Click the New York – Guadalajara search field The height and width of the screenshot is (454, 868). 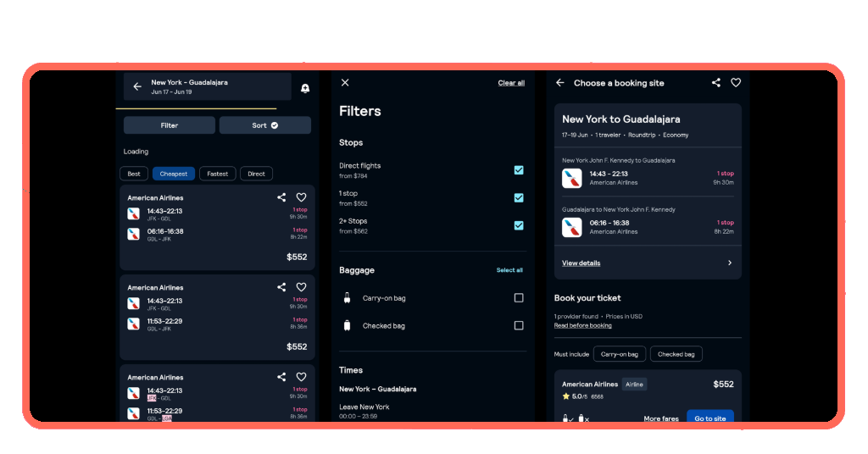tap(208, 86)
